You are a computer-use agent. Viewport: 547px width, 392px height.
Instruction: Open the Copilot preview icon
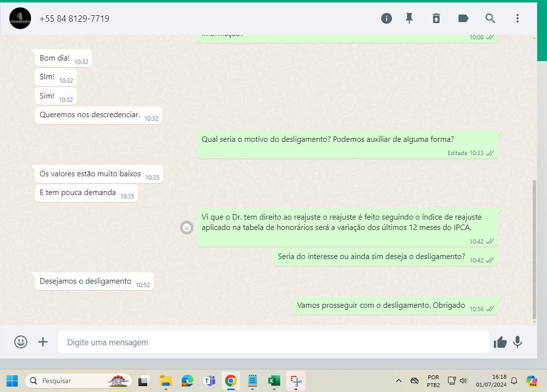click(x=532, y=381)
